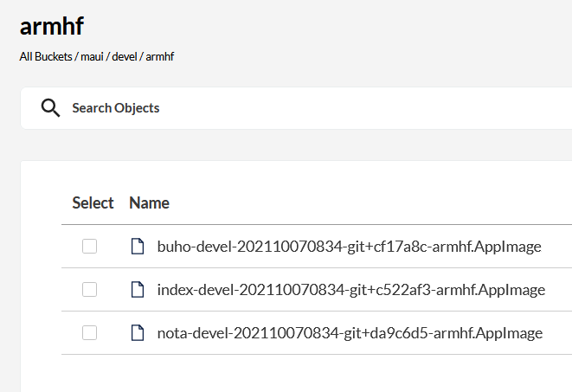Open nota-devel-202110070834-git+da9c6d5-armhf.AppImage
This screenshot has height=392, width=572.
pos(350,333)
